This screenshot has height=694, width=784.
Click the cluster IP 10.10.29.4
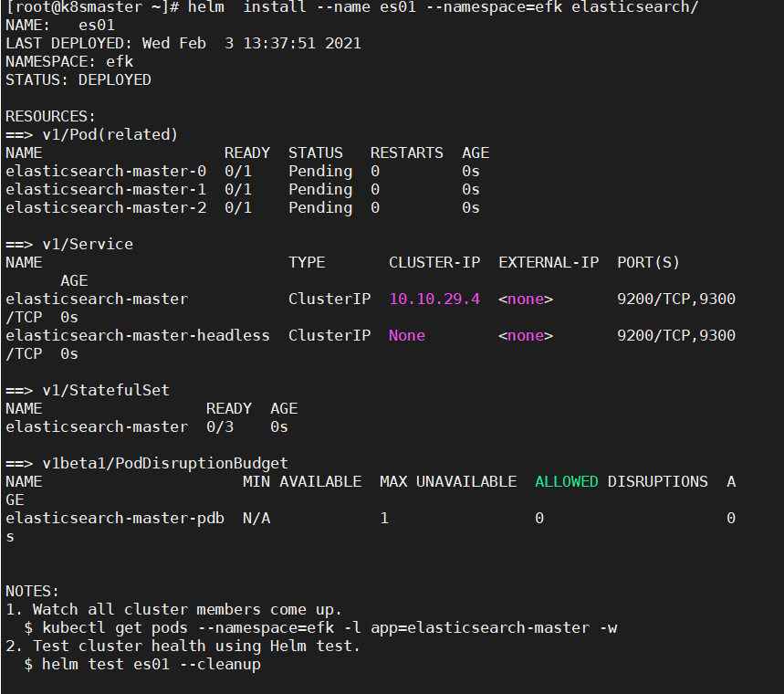point(434,299)
